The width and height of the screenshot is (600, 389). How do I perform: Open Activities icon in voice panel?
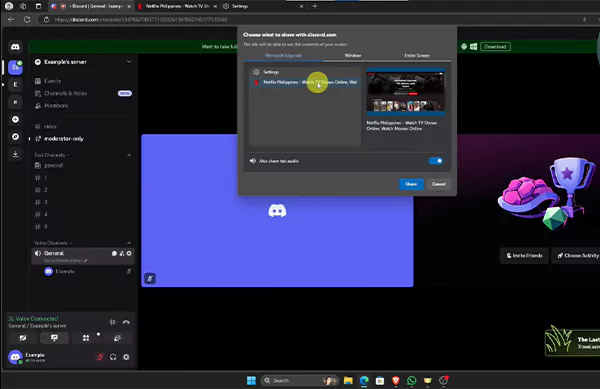(86, 338)
